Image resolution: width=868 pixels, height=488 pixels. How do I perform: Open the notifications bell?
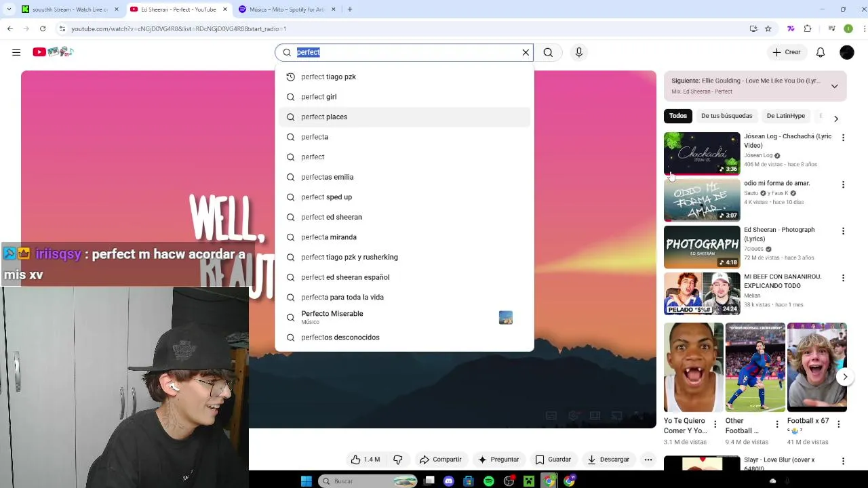coord(821,52)
